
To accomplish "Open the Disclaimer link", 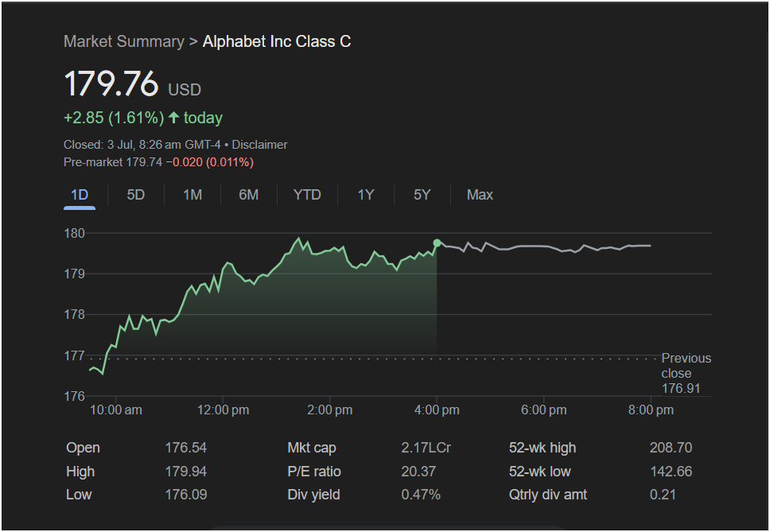I will [x=259, y=145].
